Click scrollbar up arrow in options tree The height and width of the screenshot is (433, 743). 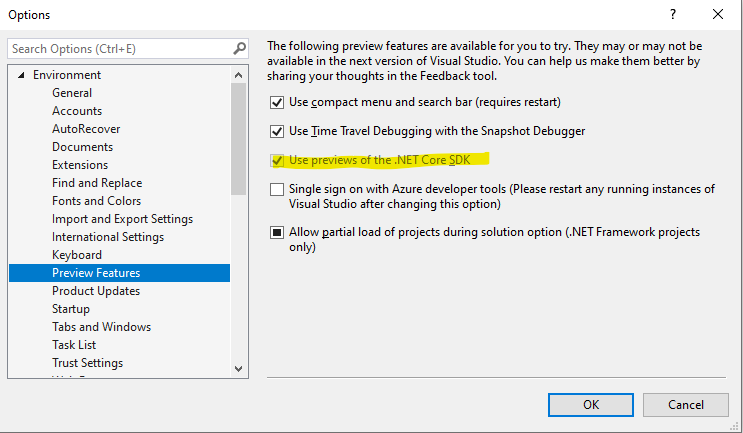click(x=238, y=75)
